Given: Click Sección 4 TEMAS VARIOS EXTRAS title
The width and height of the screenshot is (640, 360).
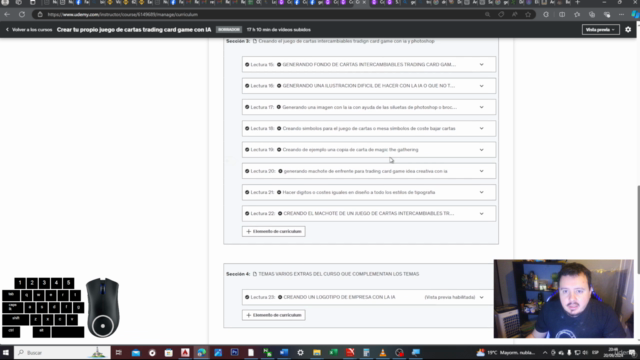Looking at the screenshot, I should [x=338, y=274].
